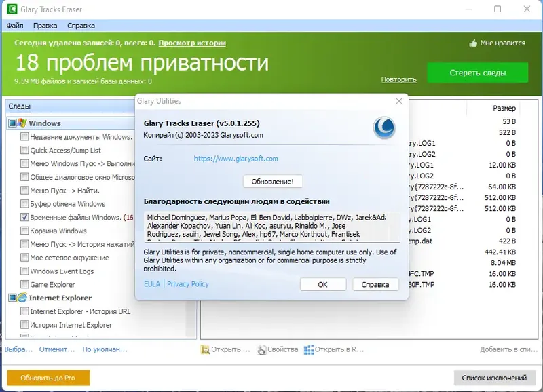Viewport: 543px width, 392px height.
Task: Click the Обновление! button
Action: [273, 182]
